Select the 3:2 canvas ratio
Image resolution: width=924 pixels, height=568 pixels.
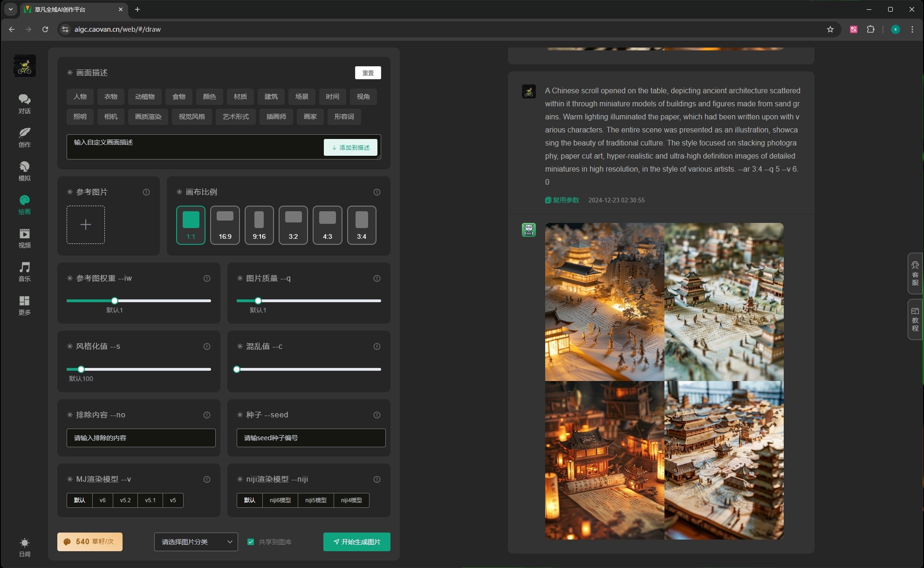point(293,225)
